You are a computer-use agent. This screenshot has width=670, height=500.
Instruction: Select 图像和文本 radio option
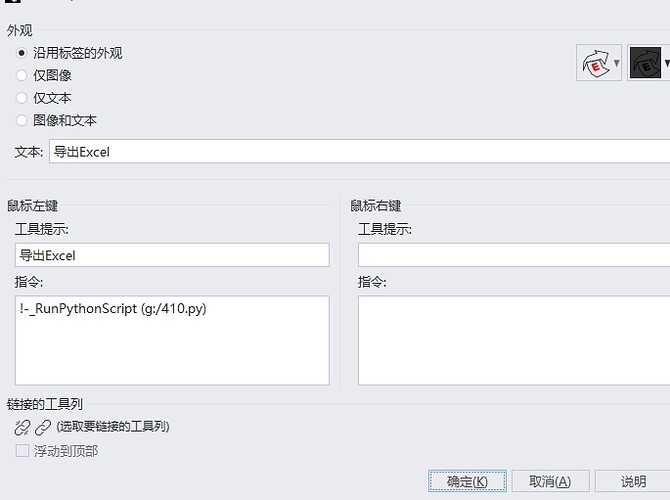[x=21, y=120]
